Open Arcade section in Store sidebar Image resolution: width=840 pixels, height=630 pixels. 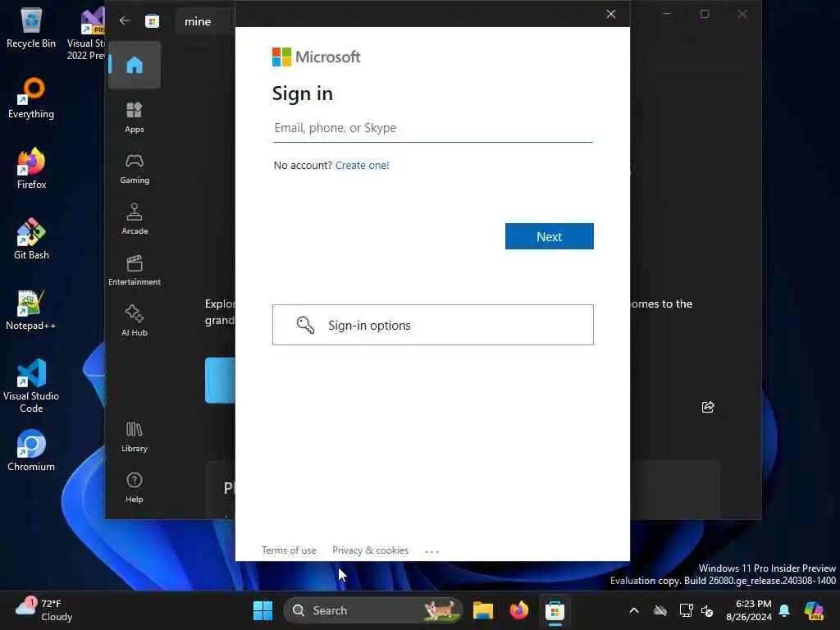point(134,219)
